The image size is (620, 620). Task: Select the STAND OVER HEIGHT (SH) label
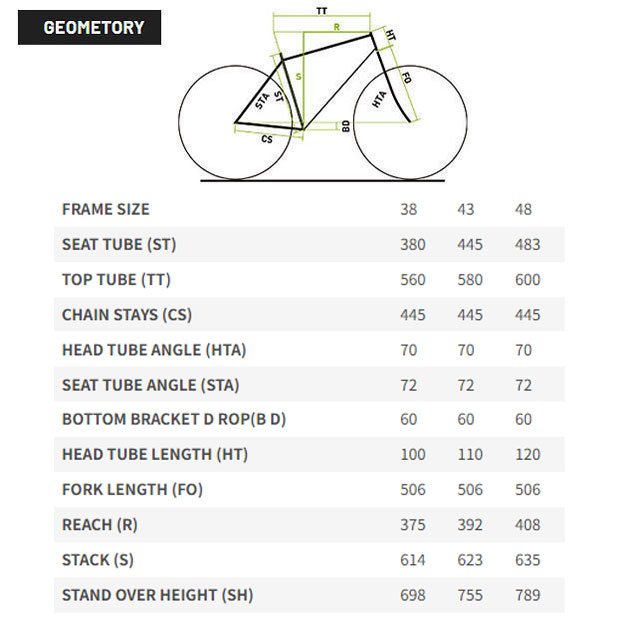tap(157, 595)
